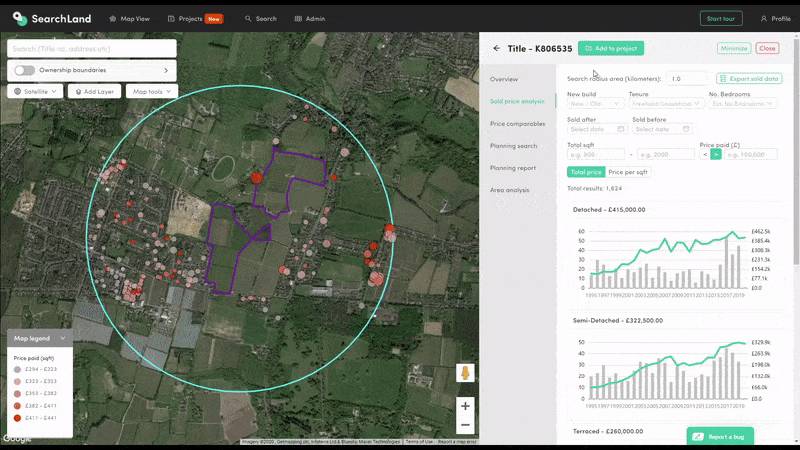Zoom in the map with plus button
Image resolution: width=800 pixels, height=450 pixels.
465,406
